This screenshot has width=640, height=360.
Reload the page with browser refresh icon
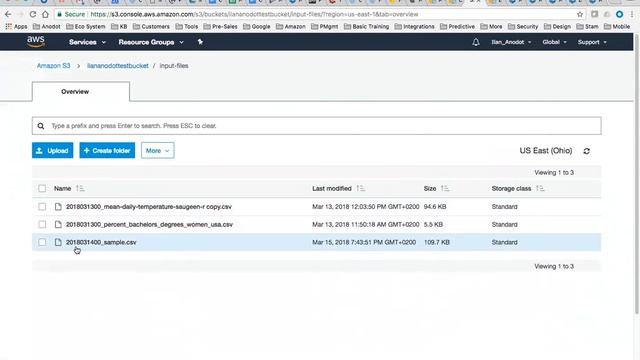click(x=33, y=14)
